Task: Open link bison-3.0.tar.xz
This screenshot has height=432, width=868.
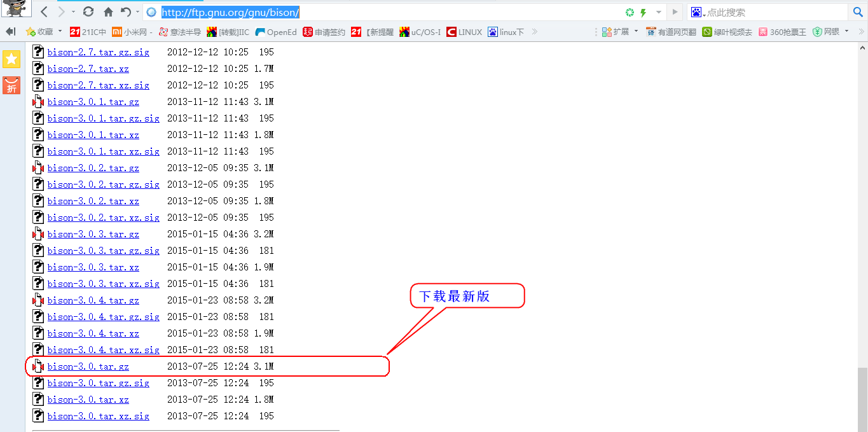Action: [88, 400]
